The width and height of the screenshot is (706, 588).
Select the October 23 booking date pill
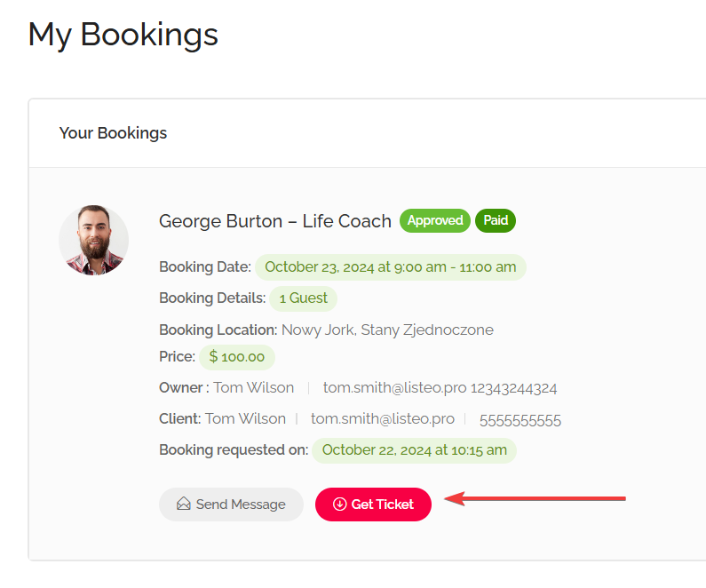[x=390, y=266]
